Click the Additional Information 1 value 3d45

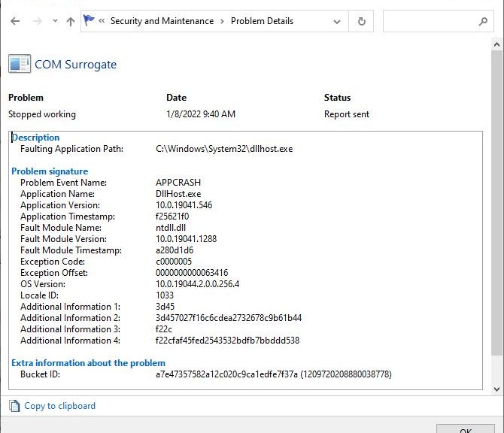tap(165, 307)
